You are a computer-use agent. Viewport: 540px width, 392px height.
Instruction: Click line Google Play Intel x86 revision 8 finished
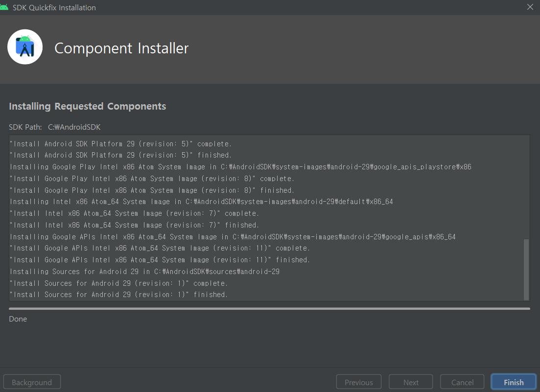(152, 190)
